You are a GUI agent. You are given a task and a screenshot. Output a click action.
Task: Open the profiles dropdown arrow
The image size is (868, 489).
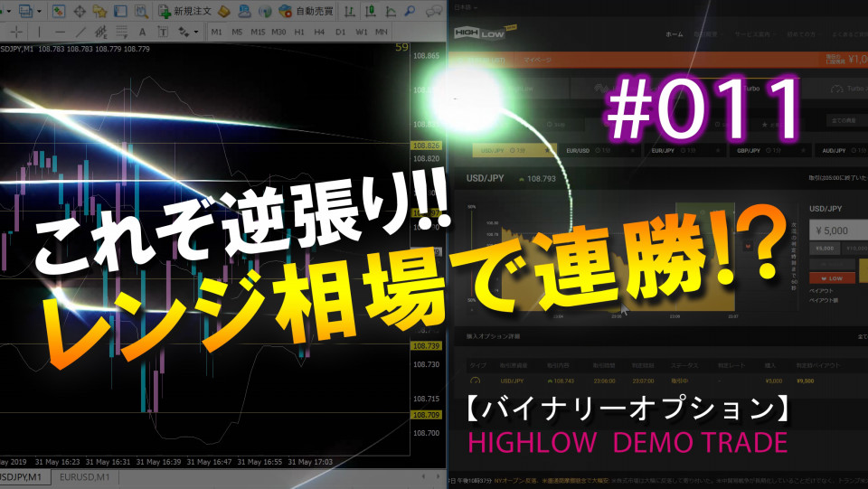[39, 11]
